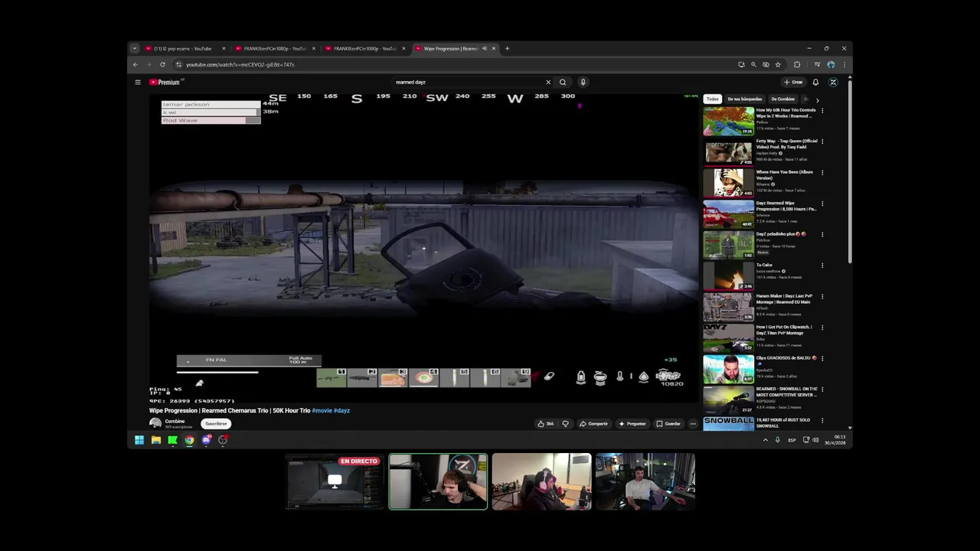
Task: Click the ESP language indicator
Action: pyautogui.click(x=792, y=440)
